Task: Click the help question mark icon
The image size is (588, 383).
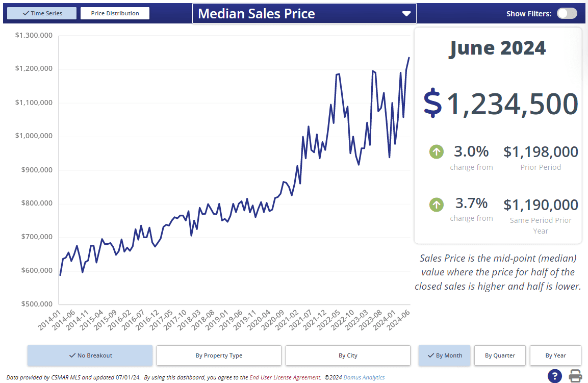Action: (555, 376)
